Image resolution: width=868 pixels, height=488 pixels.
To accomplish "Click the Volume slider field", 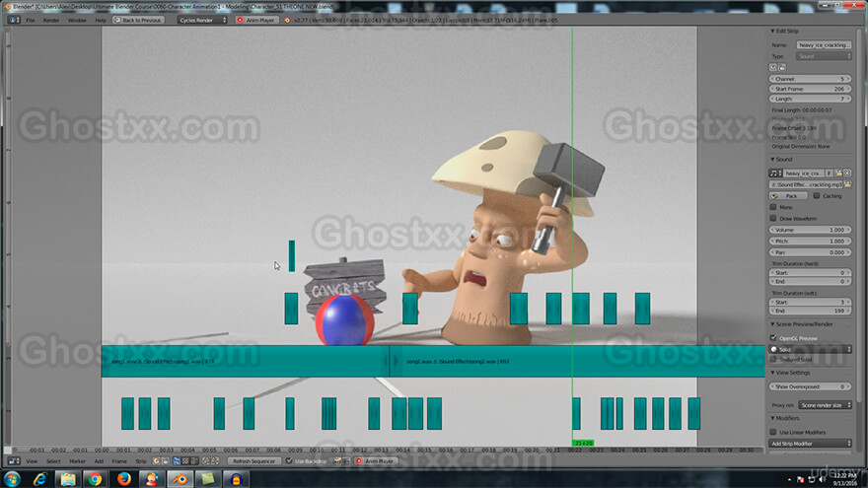I will [x=811, y=230].
